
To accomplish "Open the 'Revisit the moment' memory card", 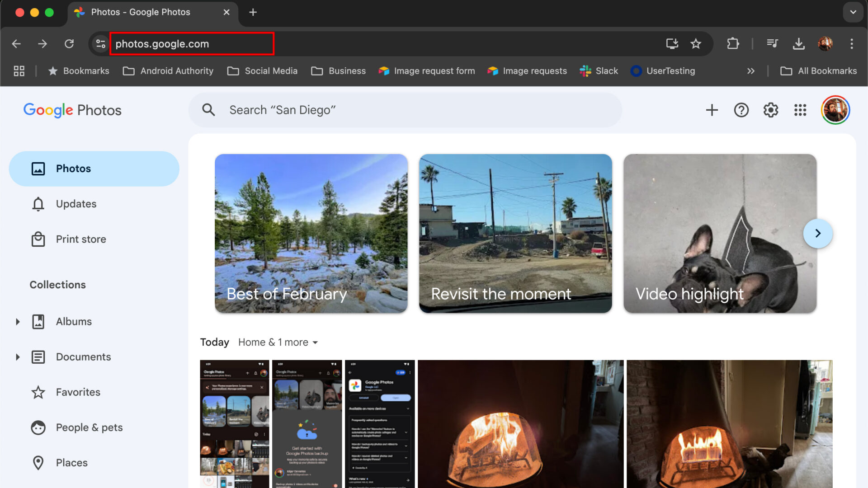I will (515, 234).
